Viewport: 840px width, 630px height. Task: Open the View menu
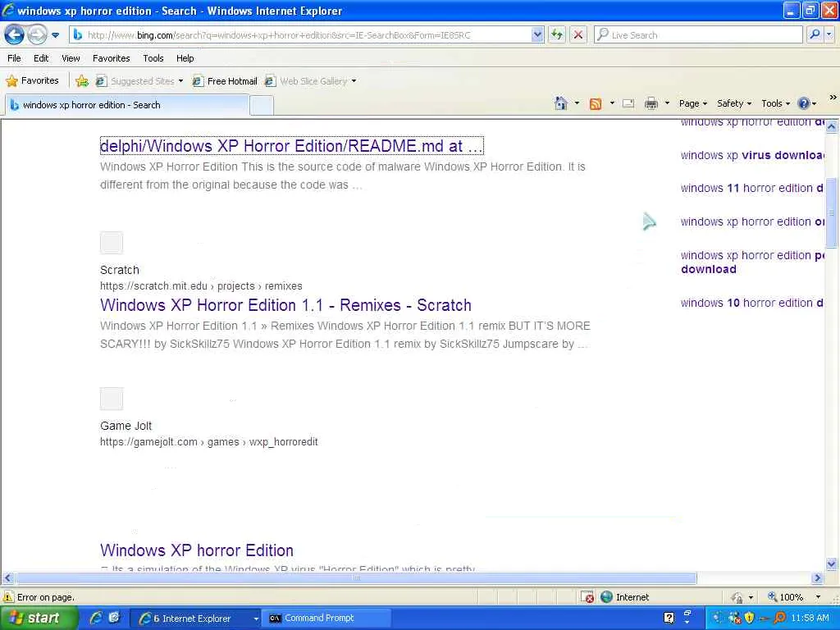(x=71, y=58)
